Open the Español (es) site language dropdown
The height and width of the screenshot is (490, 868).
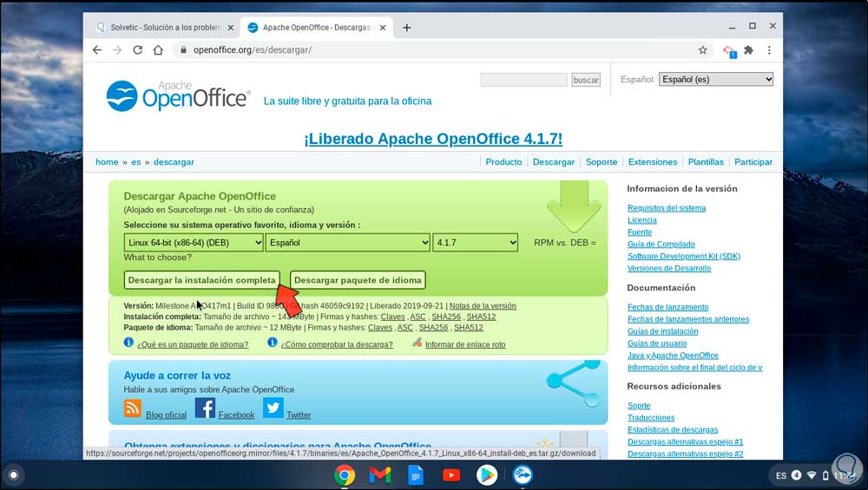point(716,79)
